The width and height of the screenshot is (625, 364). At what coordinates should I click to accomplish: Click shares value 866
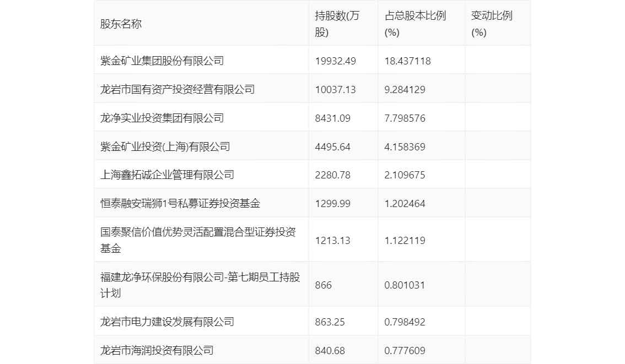(x=324, y=285)
